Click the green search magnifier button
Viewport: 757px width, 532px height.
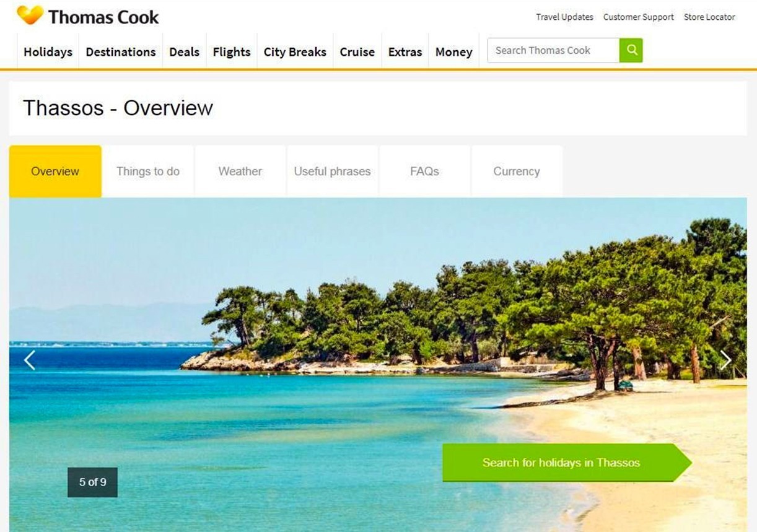click(x=631, y=50)
